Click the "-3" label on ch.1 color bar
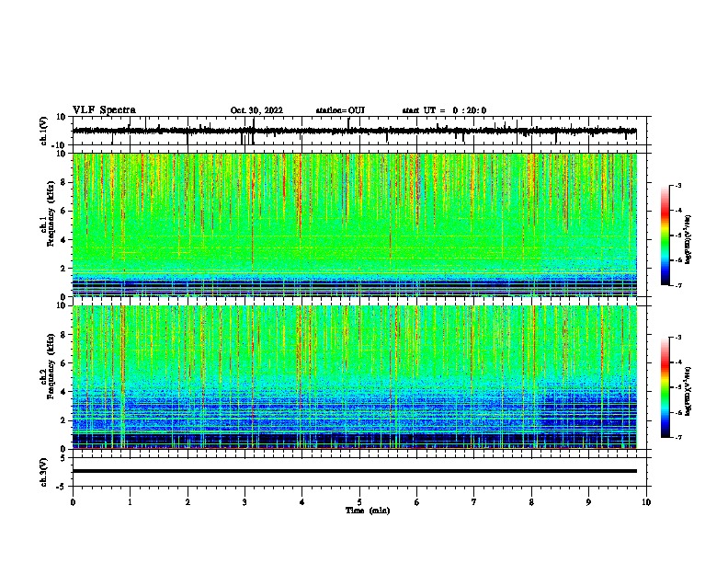The image size is (728, 563). coord(677,186)
